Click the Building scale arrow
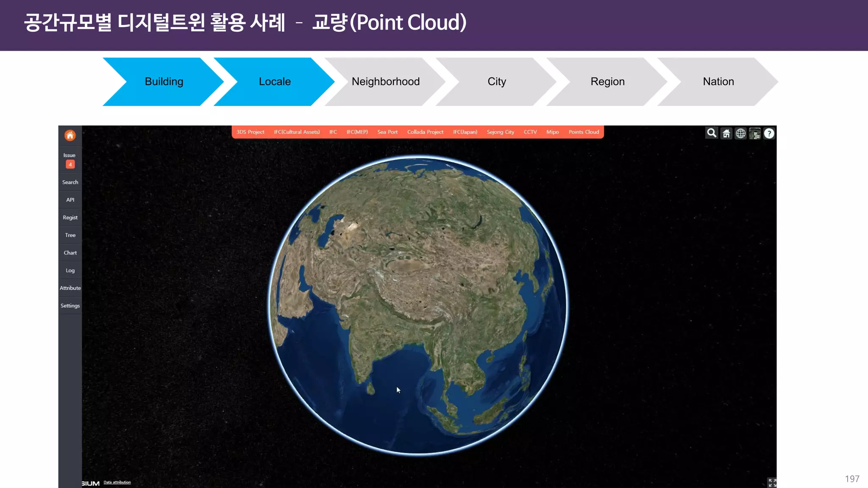 [164, 82]
